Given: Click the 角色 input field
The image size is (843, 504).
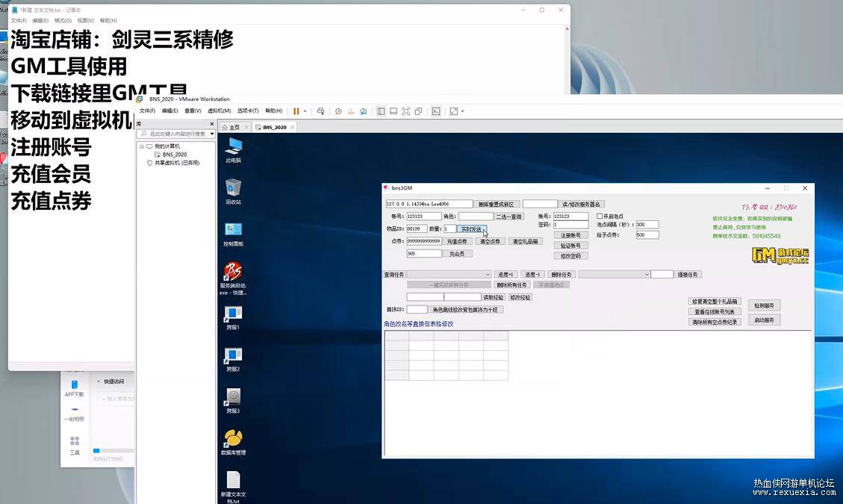Looking at the screenshot, I should coord(476,217).
